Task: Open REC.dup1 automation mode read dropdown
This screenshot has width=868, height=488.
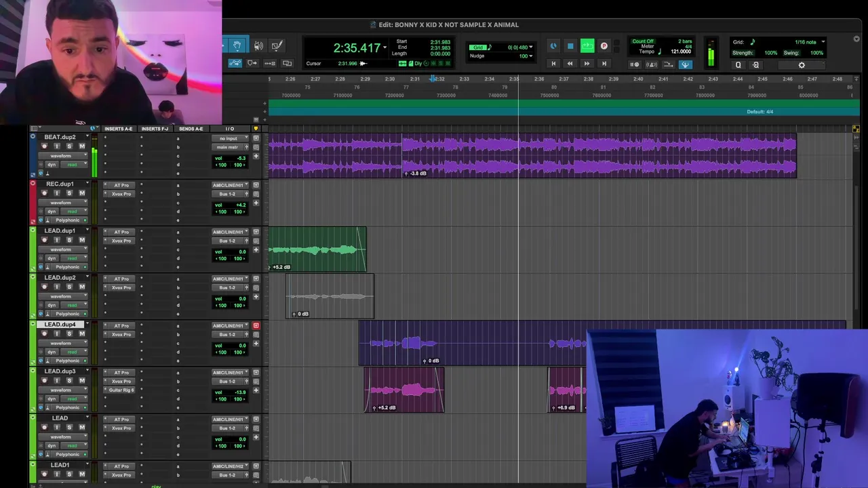Action: coord(74,211)
